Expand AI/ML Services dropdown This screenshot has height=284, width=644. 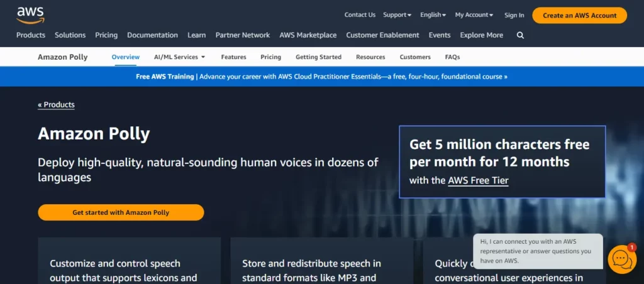point(179,57)
